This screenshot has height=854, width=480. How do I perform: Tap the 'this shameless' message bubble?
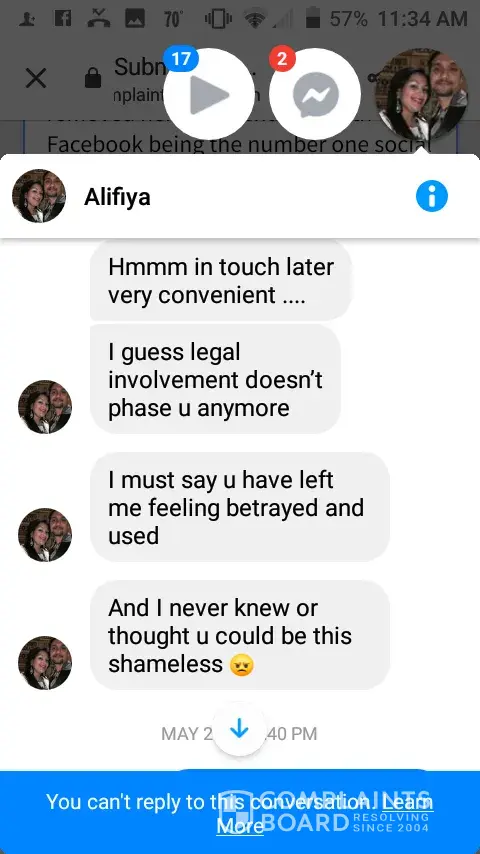240,635
